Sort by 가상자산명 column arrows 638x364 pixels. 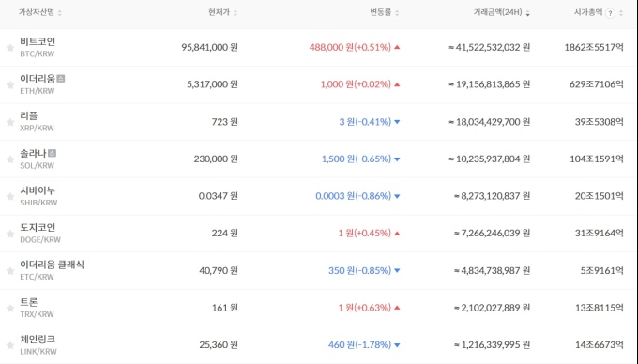[x=60, y=13]
